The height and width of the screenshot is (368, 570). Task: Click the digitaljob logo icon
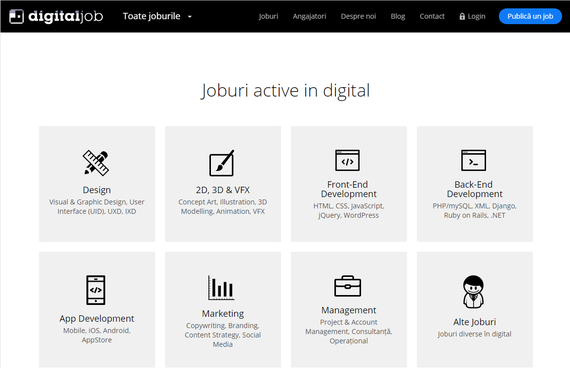[16, 16]
